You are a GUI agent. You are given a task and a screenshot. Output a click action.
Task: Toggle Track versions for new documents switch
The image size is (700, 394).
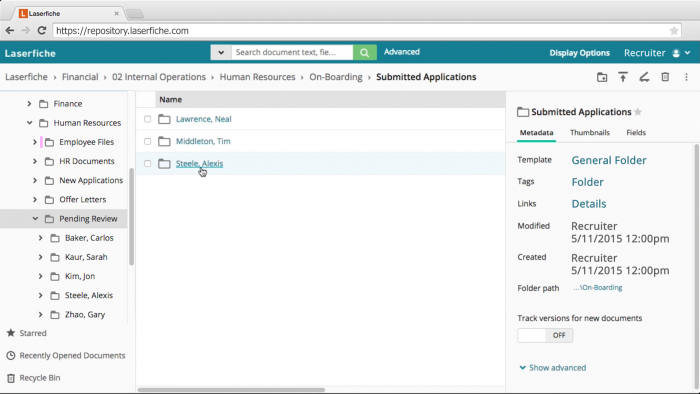545,336
